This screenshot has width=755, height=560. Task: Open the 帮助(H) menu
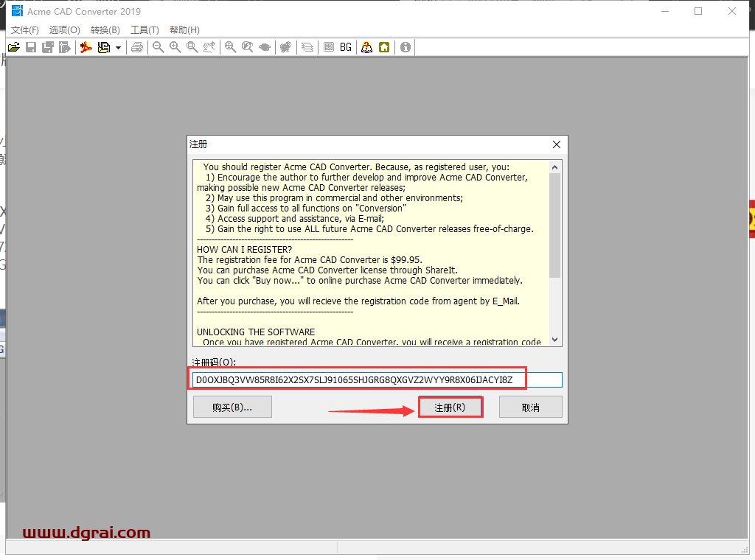[184, 29]
